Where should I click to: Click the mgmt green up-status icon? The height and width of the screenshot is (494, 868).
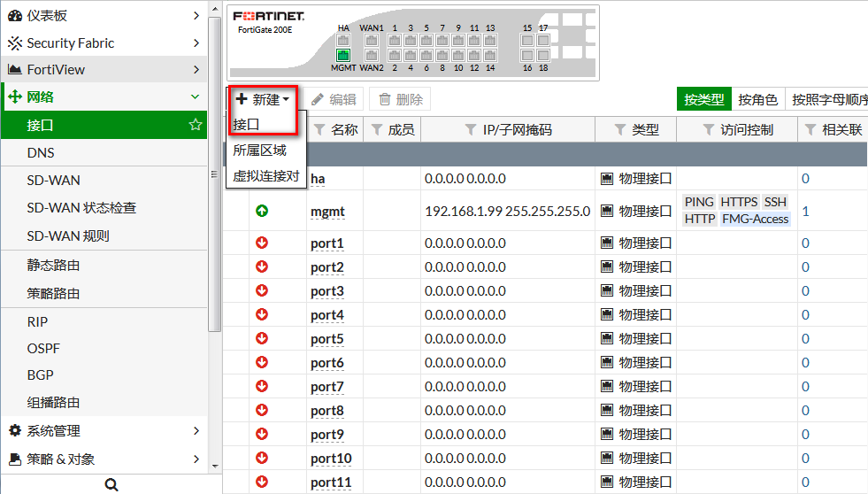262,211
